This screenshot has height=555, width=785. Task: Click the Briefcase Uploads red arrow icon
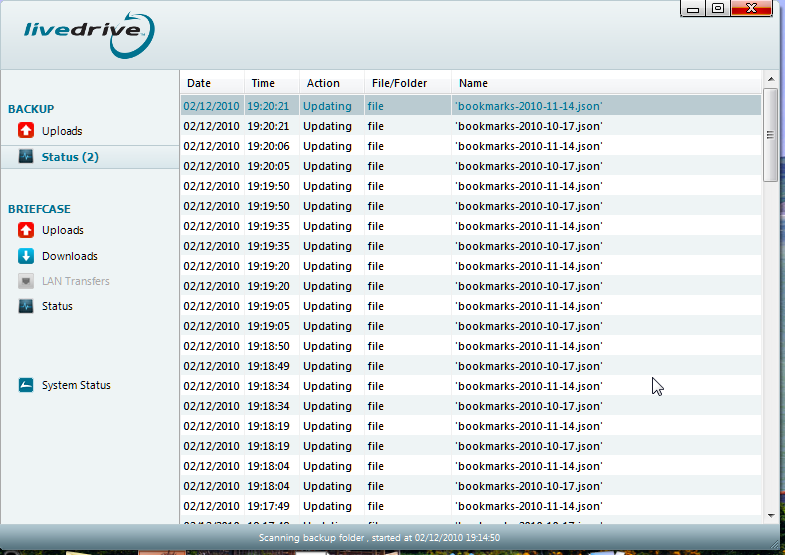pyautogui.click(x=26, y=231)
